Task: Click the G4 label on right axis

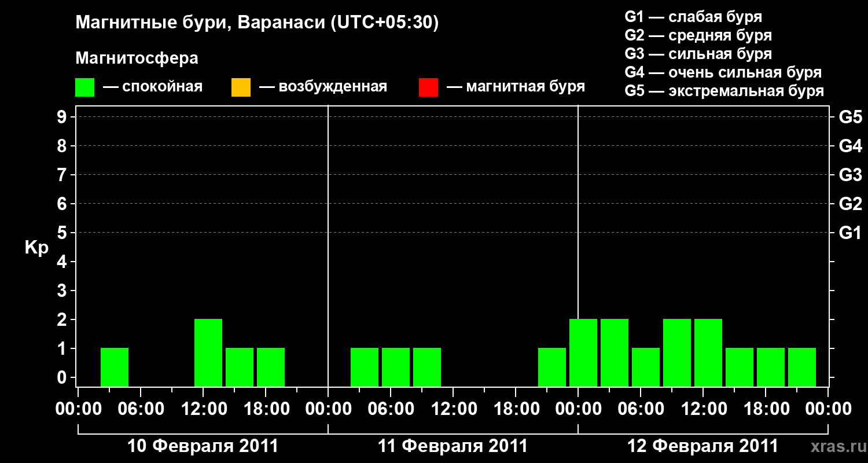Action: (850, 146)
